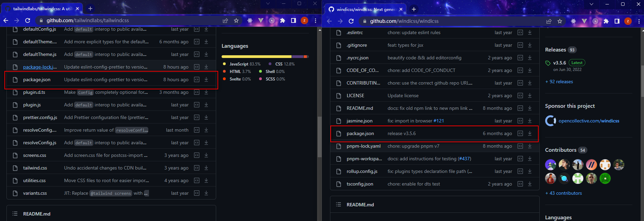This screenshot has height=221, width=644.
Task: Click the tailwindcss address bar URL
Action: coord(88,20)
